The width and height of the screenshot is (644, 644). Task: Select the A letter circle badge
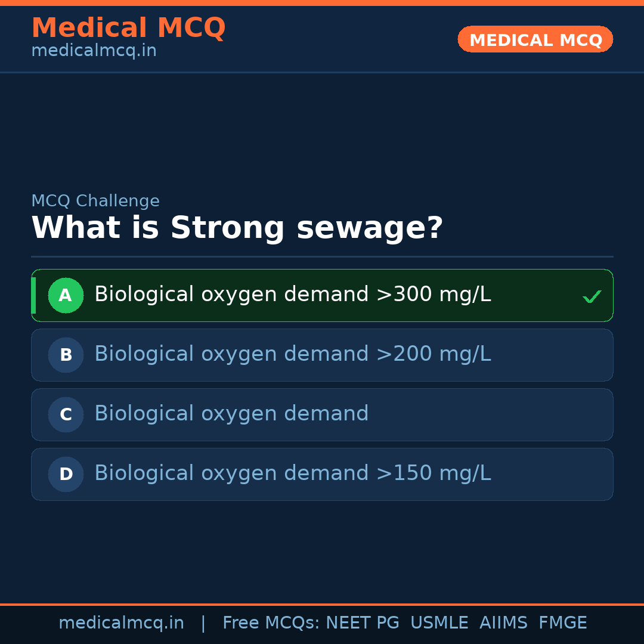[x=66, y=296]
